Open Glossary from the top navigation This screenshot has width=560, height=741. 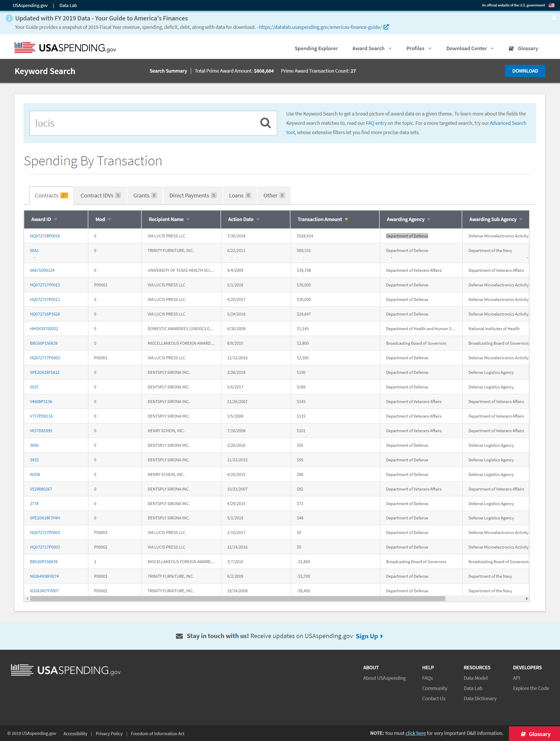[523, 48]
